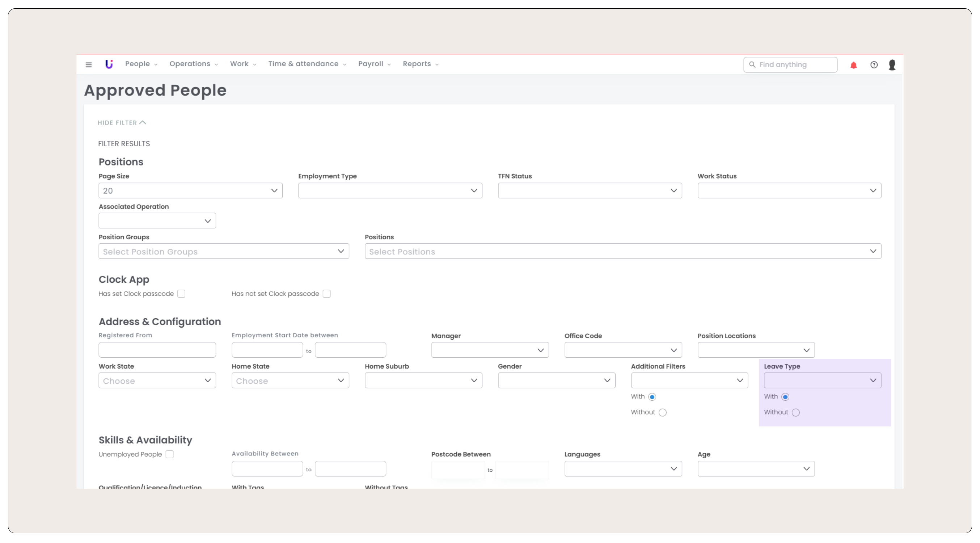Click the Availability Between start field
Image resolution: width=980 pixels, height=543 pixels.
267,469
